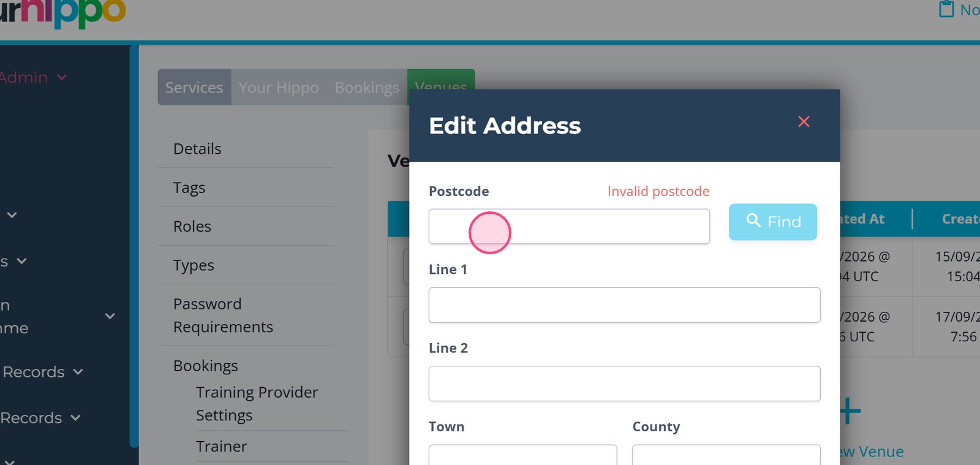Image resolution: width=980 pixels, height=465 pixels.
Task: Open Roles in the settings list
Action: point(192,226)
